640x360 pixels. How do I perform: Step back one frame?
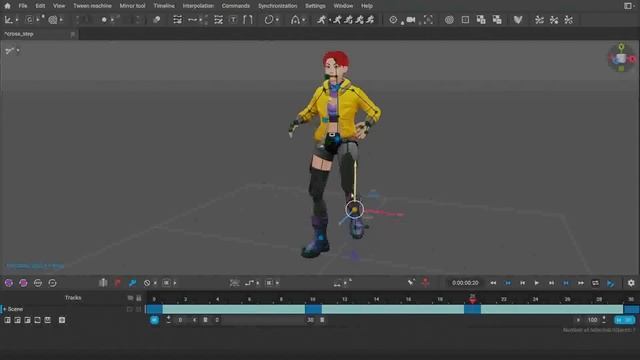coord(522,283)
